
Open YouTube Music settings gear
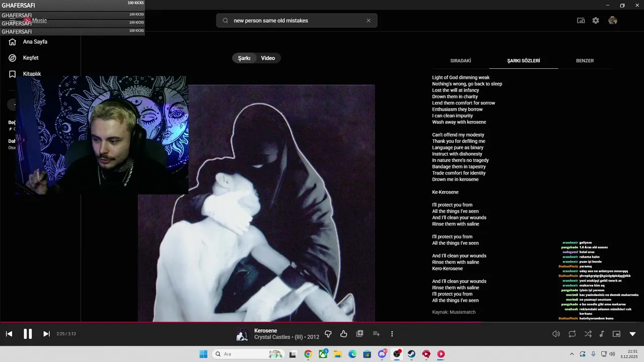click(596, 21)
